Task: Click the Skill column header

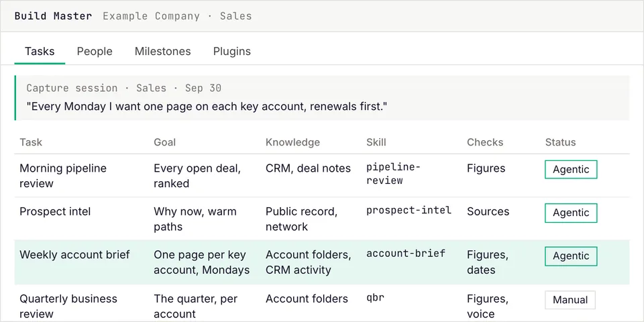Action: coord(376,142)
